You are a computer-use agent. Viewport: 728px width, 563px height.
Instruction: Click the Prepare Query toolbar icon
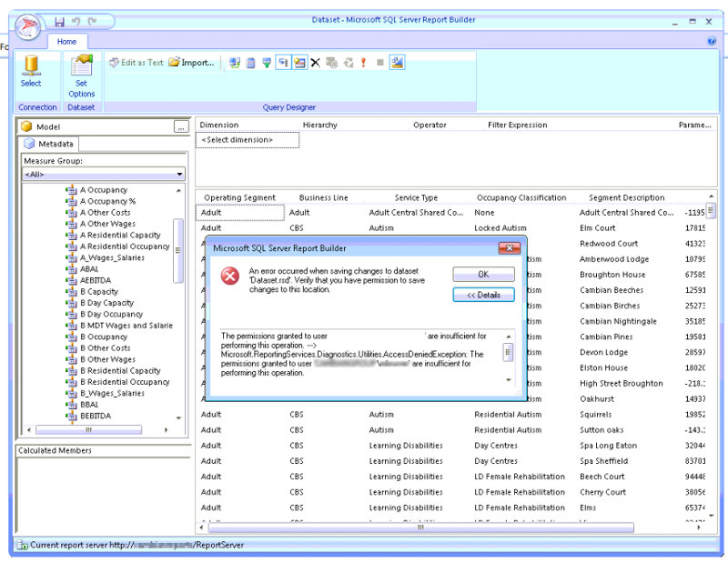[349, 62]
